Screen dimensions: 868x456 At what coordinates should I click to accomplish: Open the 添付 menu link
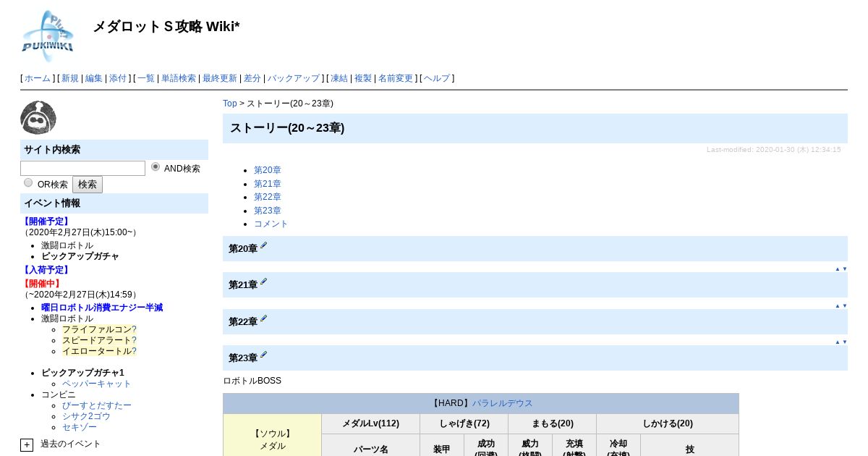118,78
